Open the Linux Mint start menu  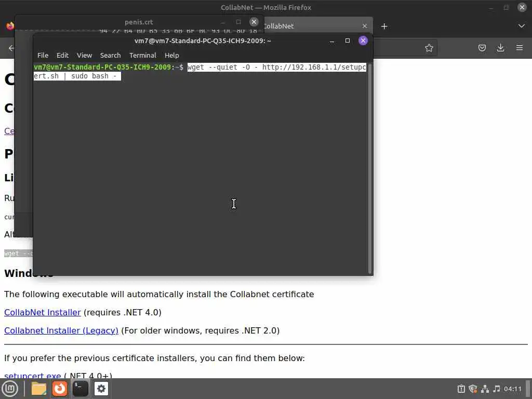(x=10, y=389)
